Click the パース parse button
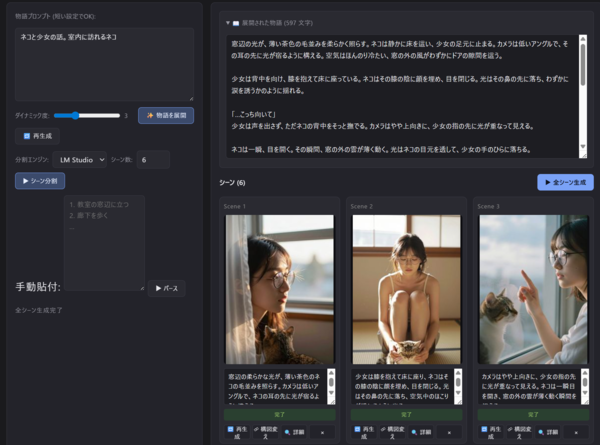The height and width of the screenshot is (445, 600). [x=166, y=288]
